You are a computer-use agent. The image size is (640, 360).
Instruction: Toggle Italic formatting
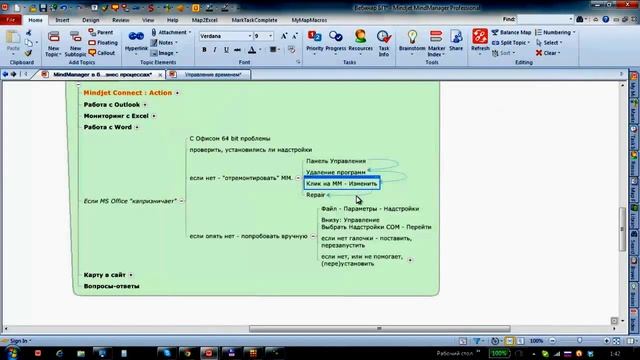pos(215,50)
